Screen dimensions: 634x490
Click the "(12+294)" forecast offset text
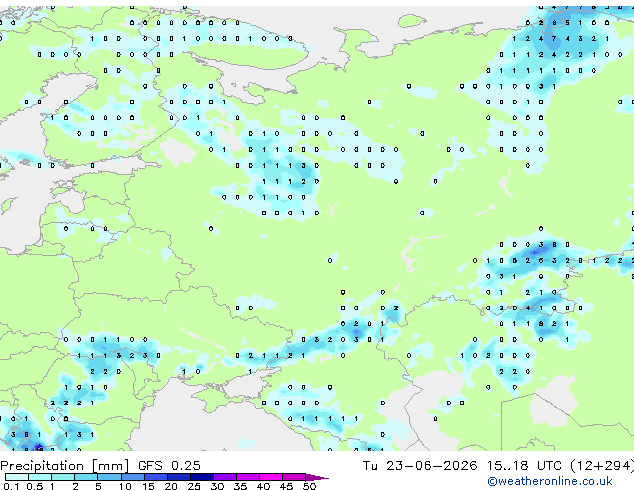click(x=602, y=466)
